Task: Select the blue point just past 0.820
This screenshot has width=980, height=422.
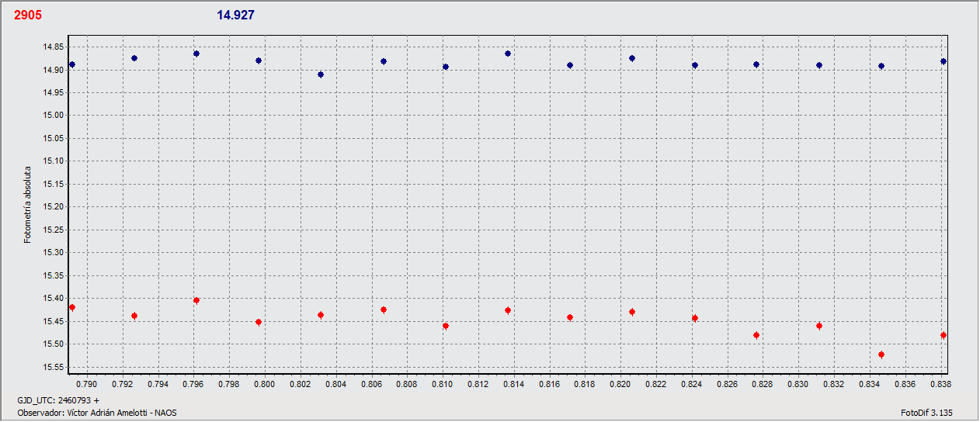Action: (632, 58)
